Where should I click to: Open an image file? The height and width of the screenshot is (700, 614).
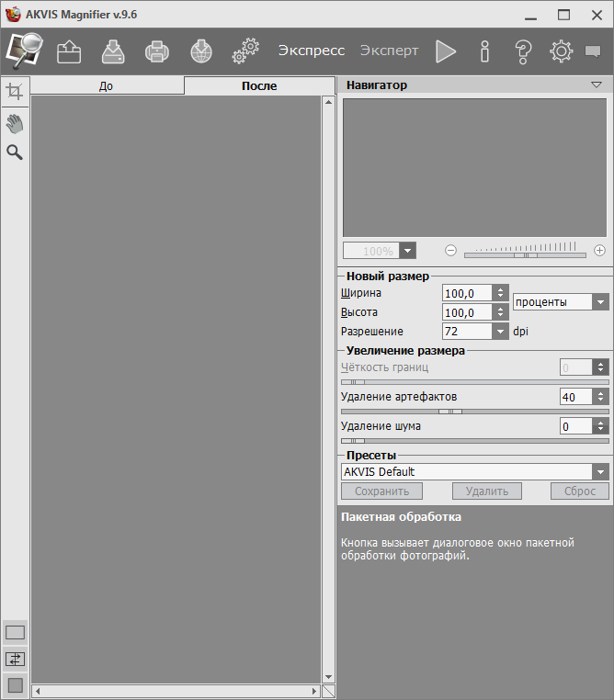click(x=69, y=51)
